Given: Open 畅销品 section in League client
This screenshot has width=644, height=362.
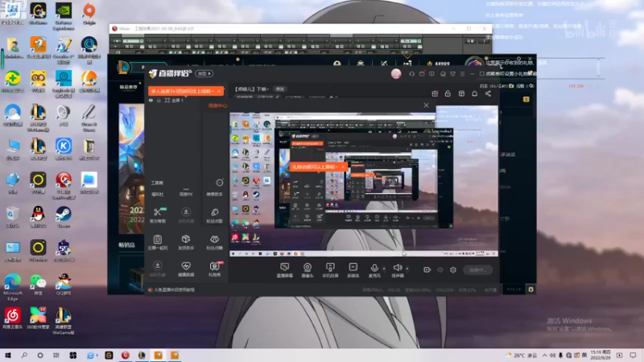Looking at the screenshot, I should [x=127, y=245].
